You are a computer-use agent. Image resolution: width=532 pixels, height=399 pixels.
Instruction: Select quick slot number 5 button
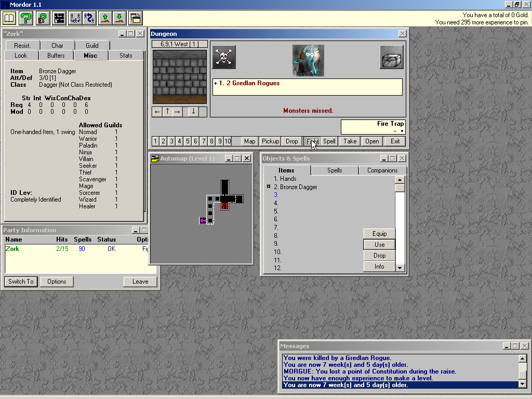tap(188, 141)
